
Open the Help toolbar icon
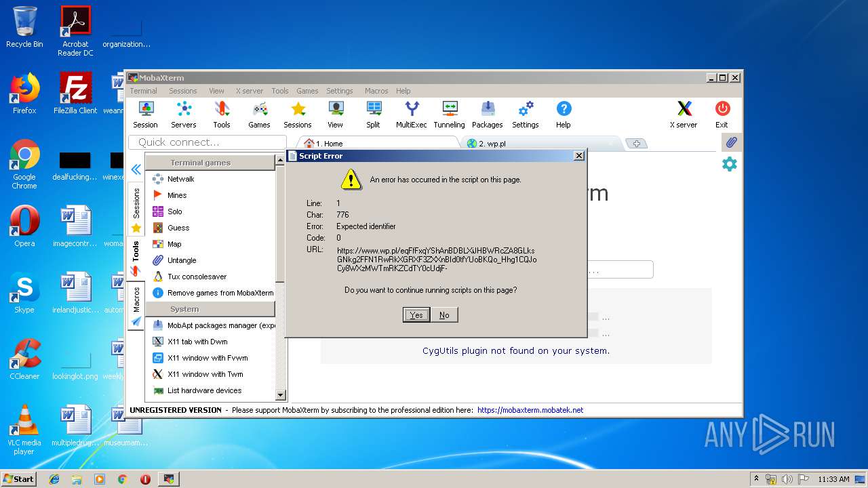pyautogui.click(x=564, y=115)
